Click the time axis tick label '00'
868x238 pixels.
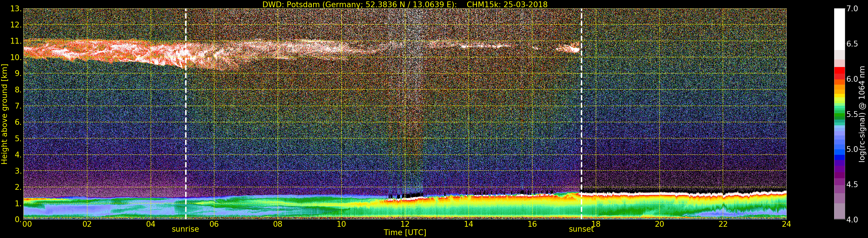click(27, 224)
